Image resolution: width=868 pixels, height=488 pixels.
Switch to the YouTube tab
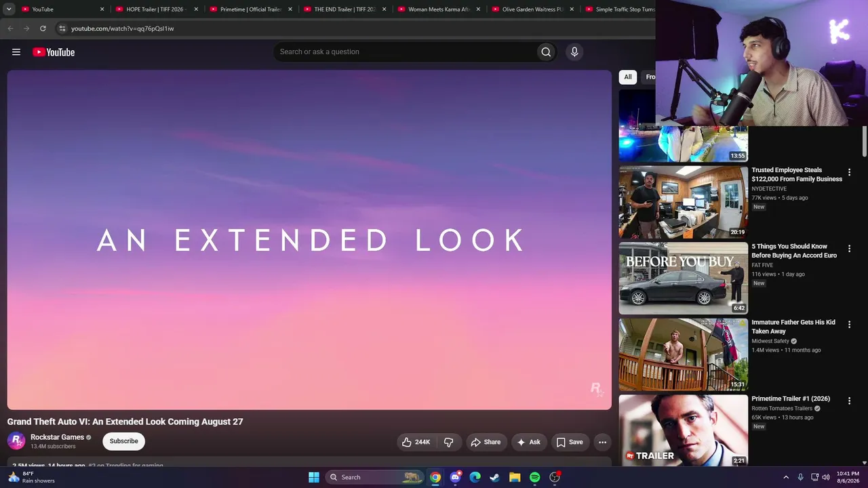click(x=62, y=9)
